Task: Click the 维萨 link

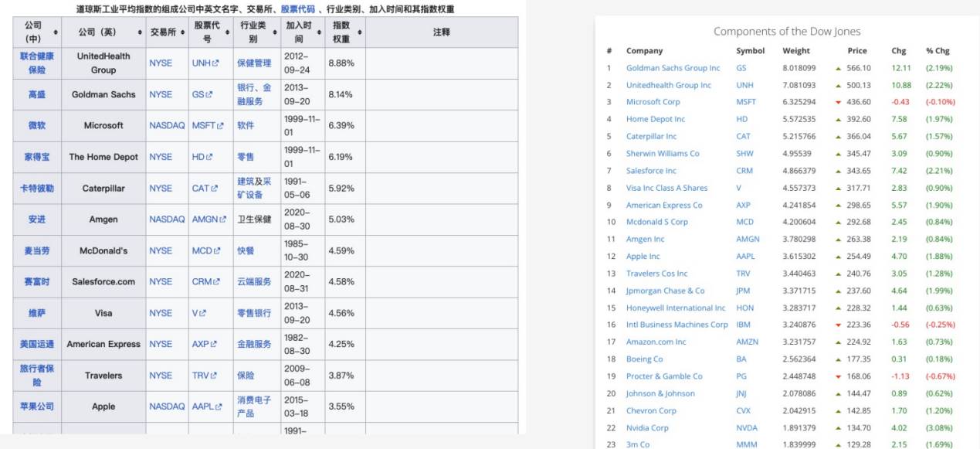Action: pyautogui.click(x=37, y=313)
